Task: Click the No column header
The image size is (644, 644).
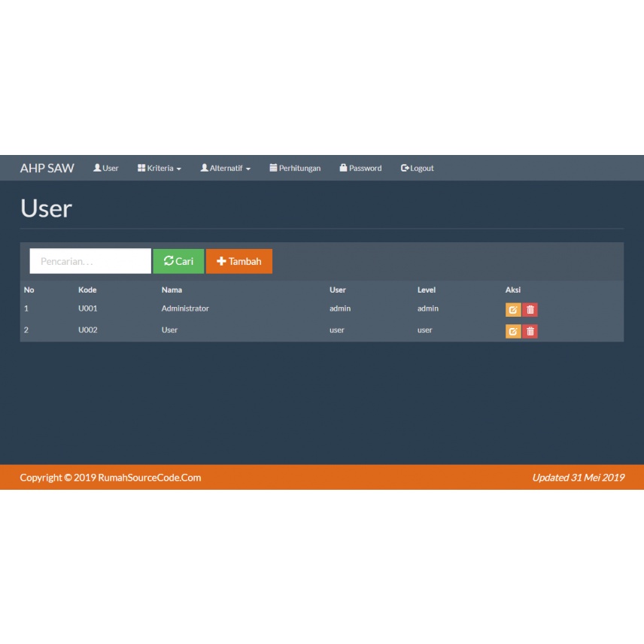Action: (x=29, y=290)
